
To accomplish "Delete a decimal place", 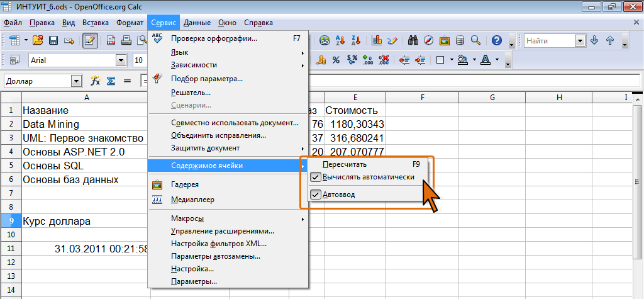I will 383,60.
